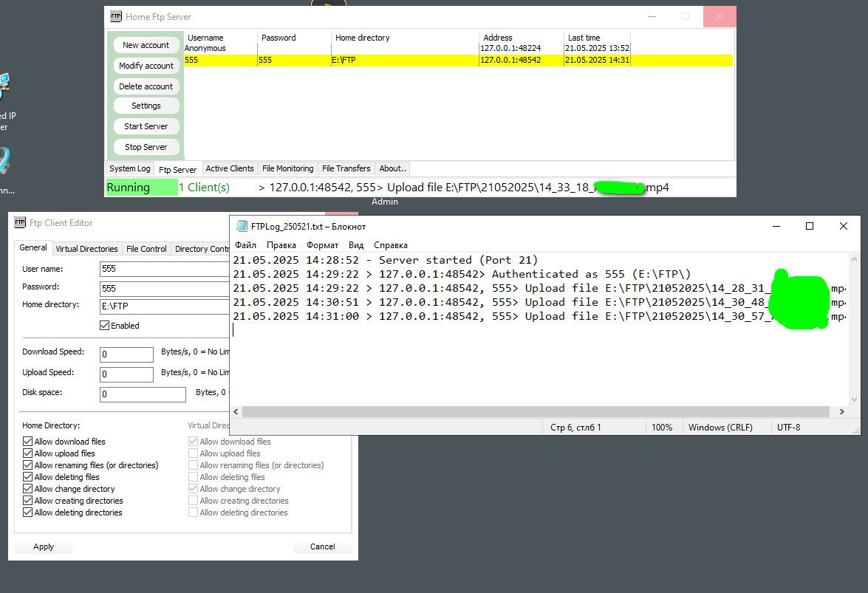Click the Delete account button
This screenshot has height=593, width=868.
click(x=146, y=86)
